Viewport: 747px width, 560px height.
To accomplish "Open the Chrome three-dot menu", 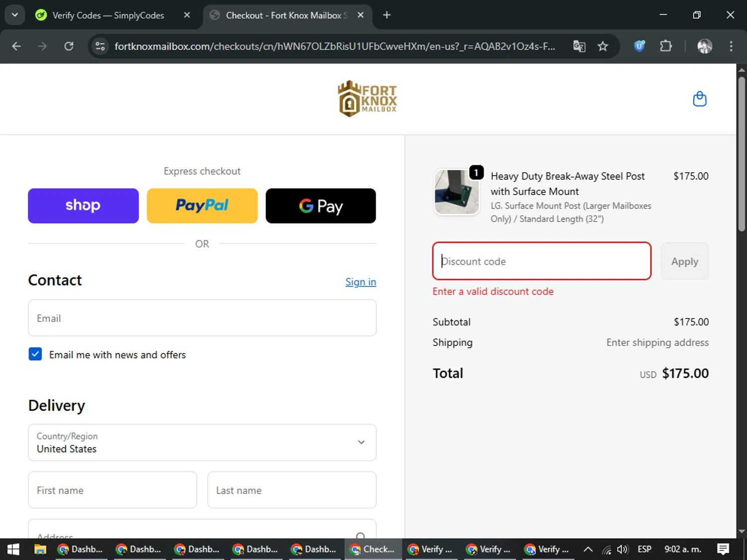I will (731, 46).
